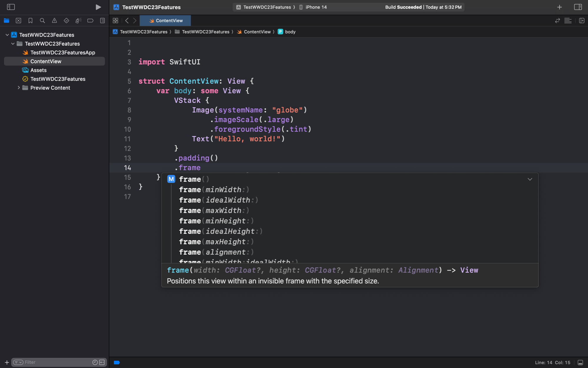
Task: Expand the frame completion details chevron
Action: (530, 179)
